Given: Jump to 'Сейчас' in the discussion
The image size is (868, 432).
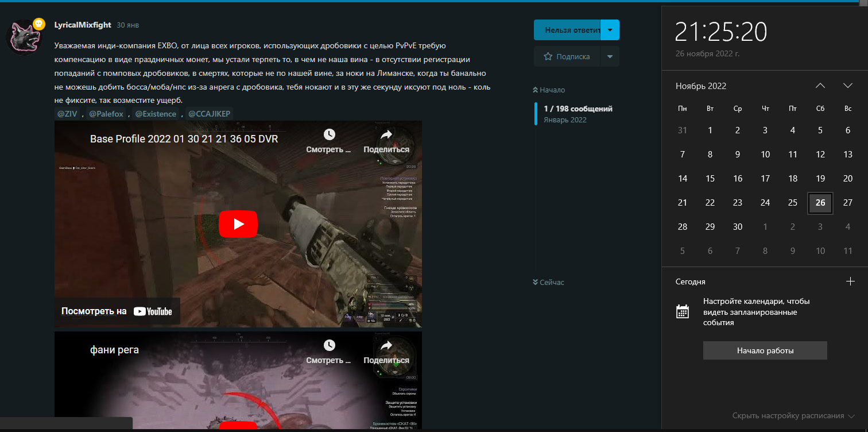Looking at the screenshot, I should [548, 282].
